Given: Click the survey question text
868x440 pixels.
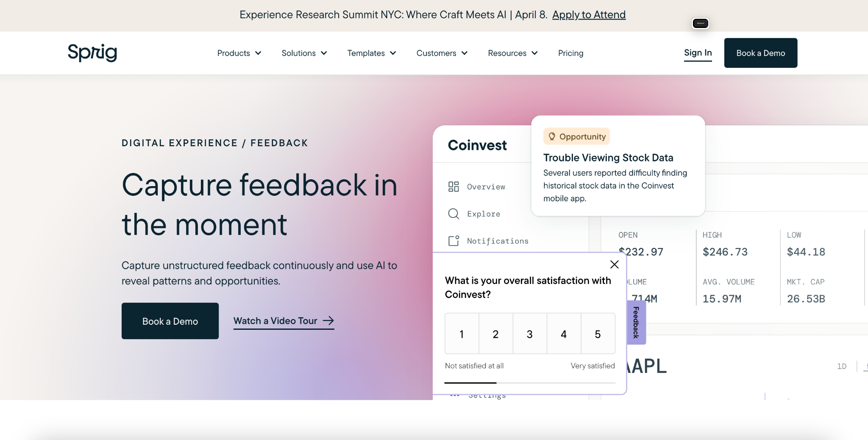Looking at the screenshot, I should [x=528, y=287].
